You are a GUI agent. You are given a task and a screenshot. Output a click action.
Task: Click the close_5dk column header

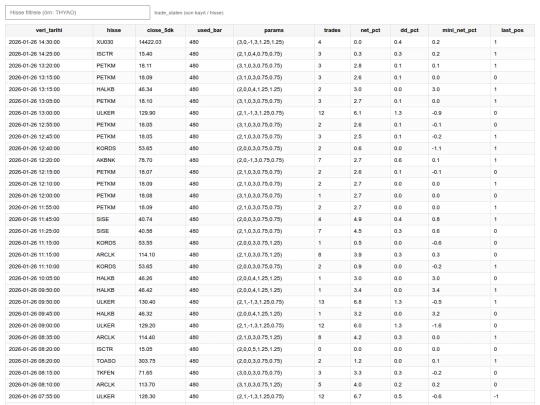point(160,30)
